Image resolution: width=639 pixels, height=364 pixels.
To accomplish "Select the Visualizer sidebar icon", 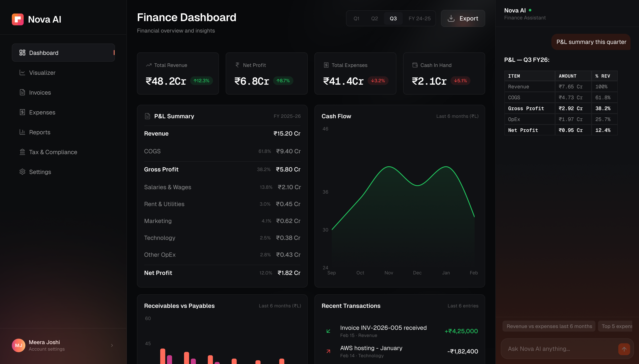I will tap(23, 72).
